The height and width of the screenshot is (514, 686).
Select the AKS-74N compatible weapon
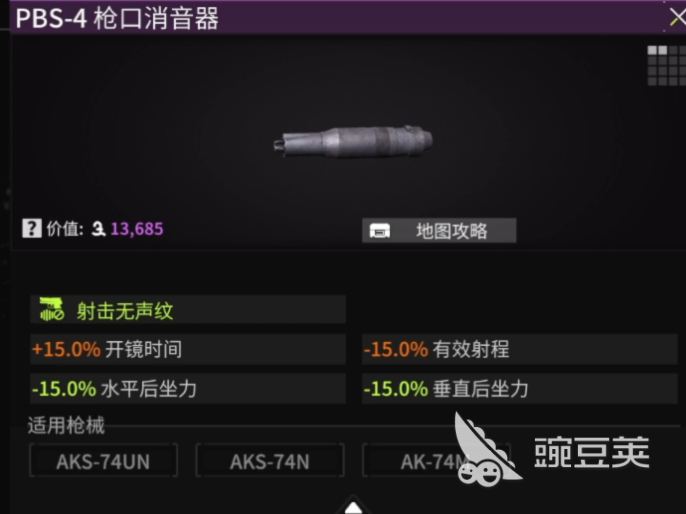(270, 461)
